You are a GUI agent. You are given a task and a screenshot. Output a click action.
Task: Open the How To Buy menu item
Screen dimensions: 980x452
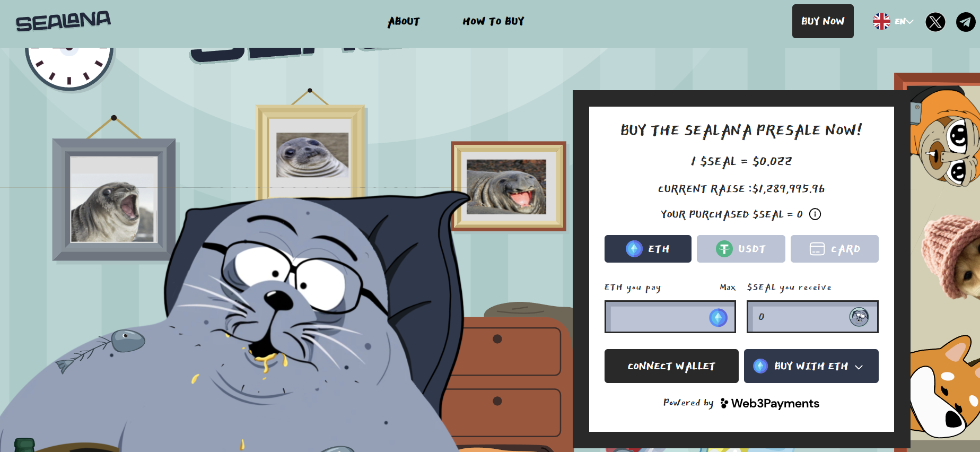point(493,21)
